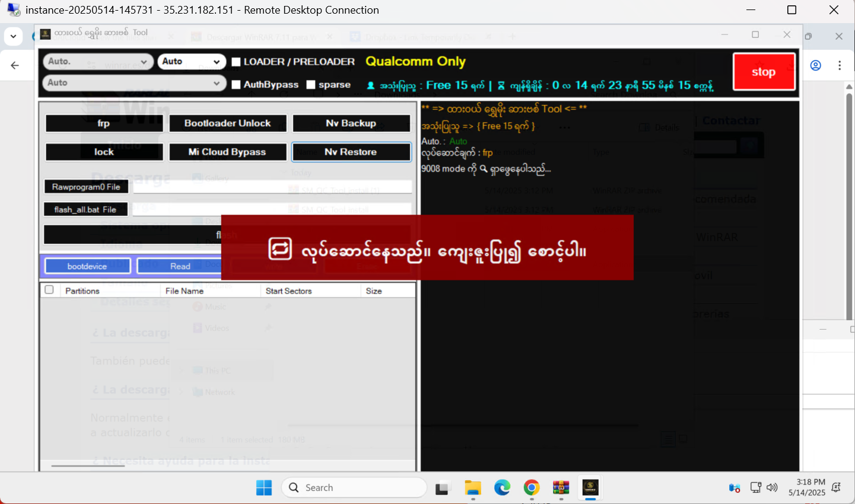Open File Explorer from taskbar
This screenshot has width=855, height=504.
[x=473, y=487]
